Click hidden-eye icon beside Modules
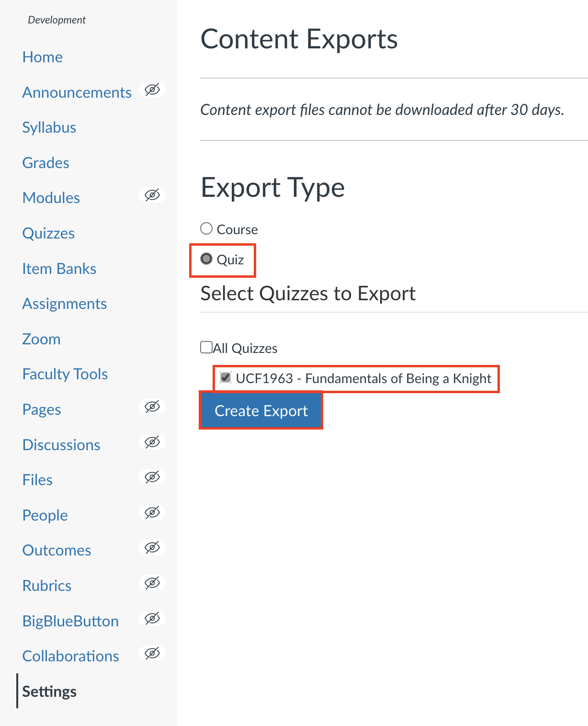 coord(152,195)
